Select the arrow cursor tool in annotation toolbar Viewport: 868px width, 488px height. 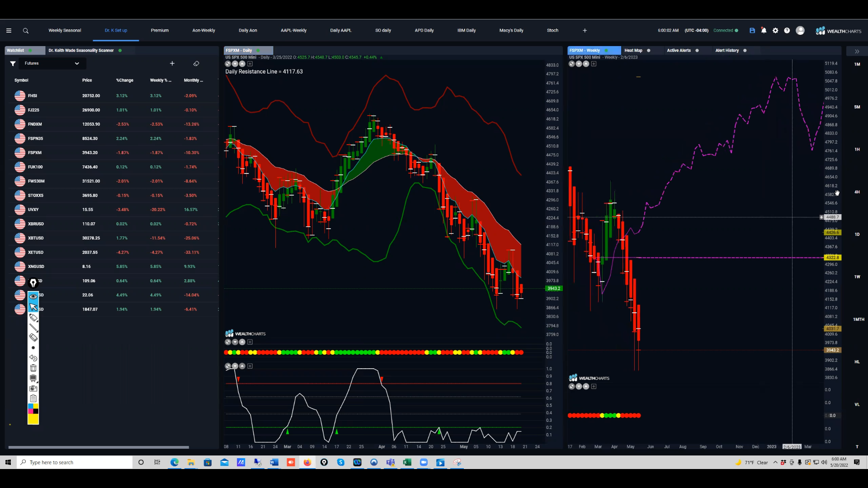pyautogui.click(x=33, y=307)
